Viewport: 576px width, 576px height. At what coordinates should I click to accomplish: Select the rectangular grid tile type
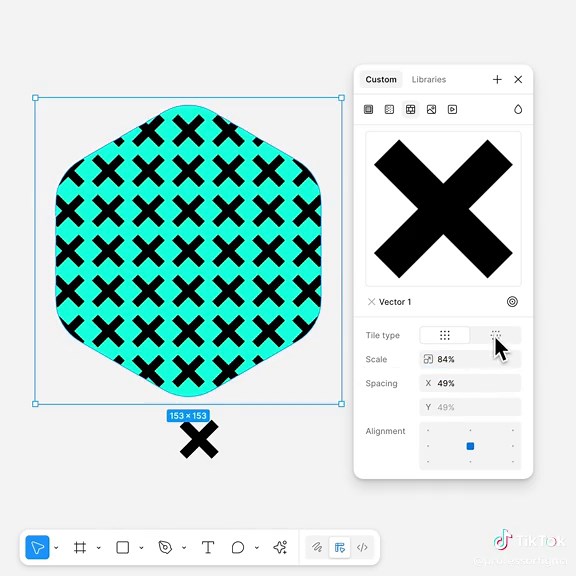click(444, 335)
